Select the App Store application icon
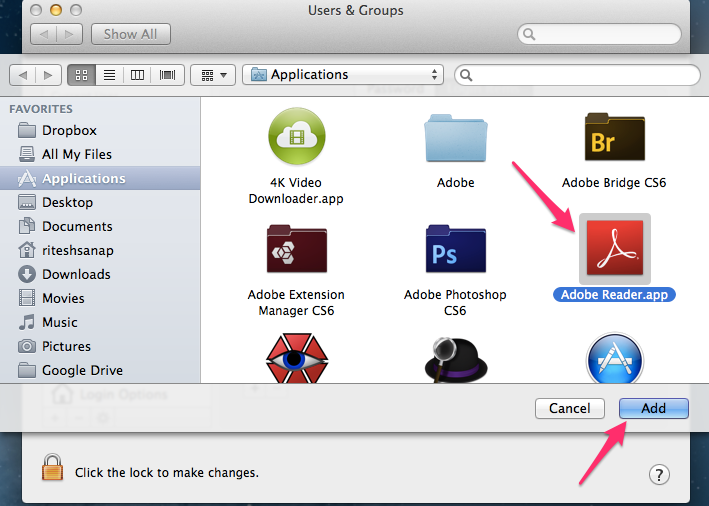 coord(614,358)
